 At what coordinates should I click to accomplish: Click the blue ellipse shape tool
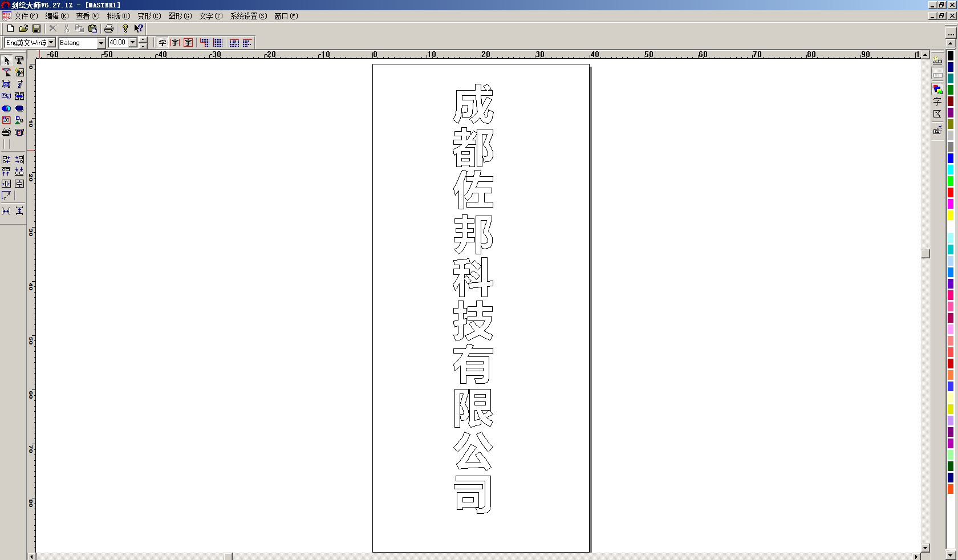tap(19, 108)
